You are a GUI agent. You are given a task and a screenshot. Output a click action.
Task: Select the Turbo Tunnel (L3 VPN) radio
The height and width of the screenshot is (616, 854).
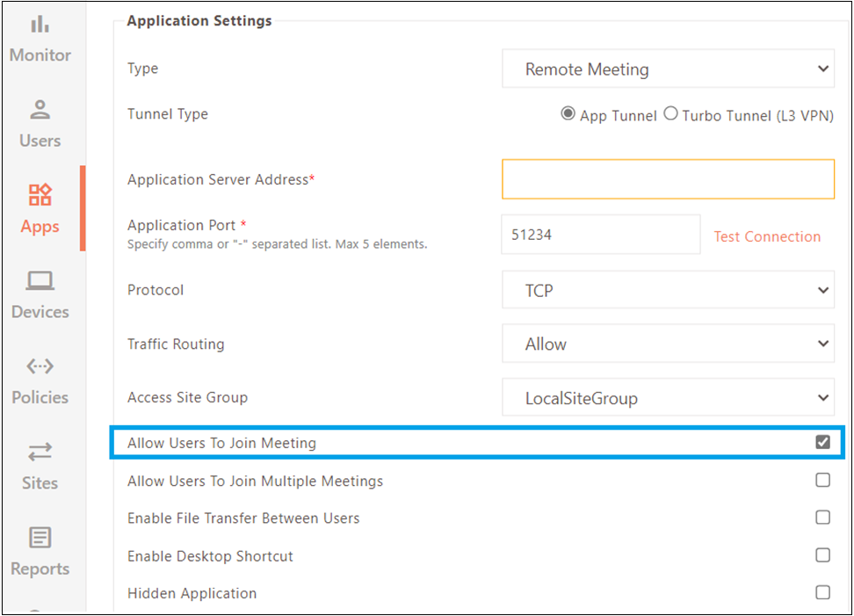click(670, 114)
